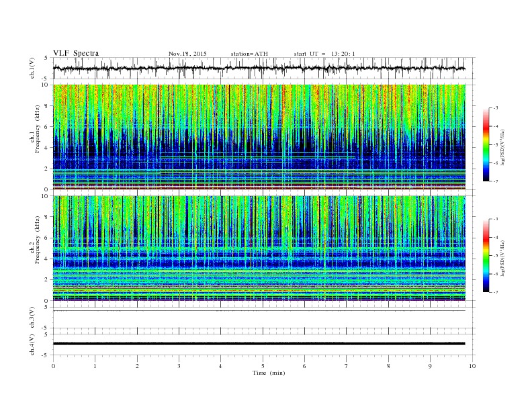This screenshot has height=411, width=532.
Task: Click the ch.2 color bar "log(PSD)(V²/Hz)" label
Action: tap(502, 258)
